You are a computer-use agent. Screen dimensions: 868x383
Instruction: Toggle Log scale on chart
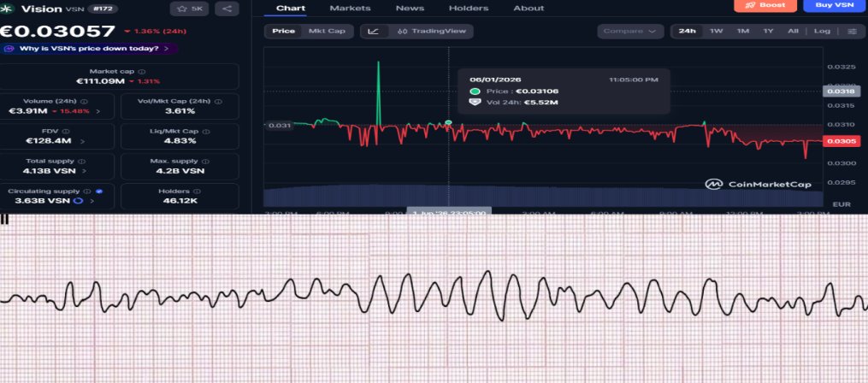(x=822, y=31)
